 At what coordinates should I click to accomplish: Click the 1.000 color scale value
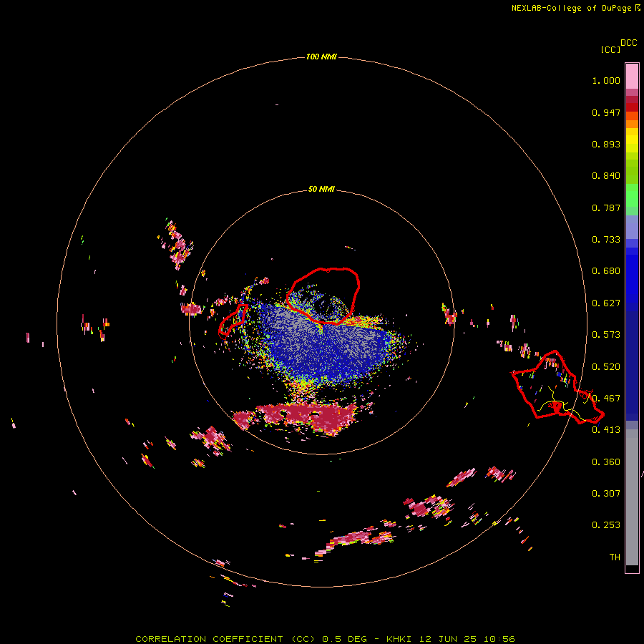[x=606, y=80]
